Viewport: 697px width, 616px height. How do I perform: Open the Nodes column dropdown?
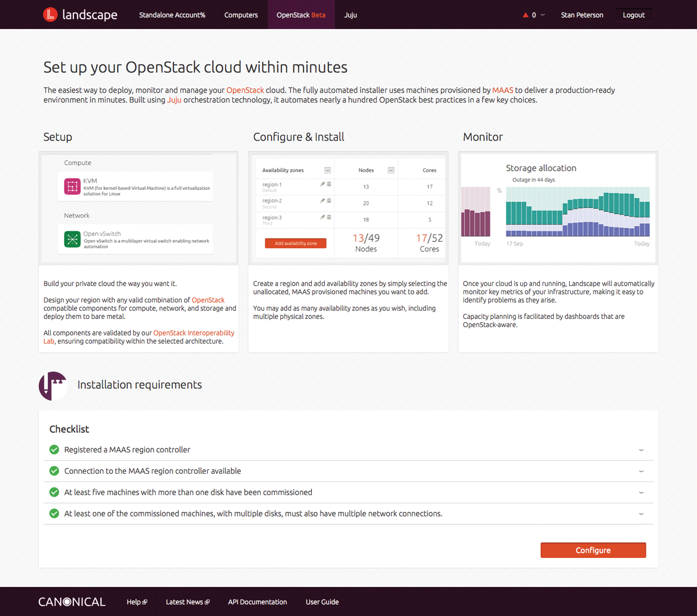(x=391, y=169)
